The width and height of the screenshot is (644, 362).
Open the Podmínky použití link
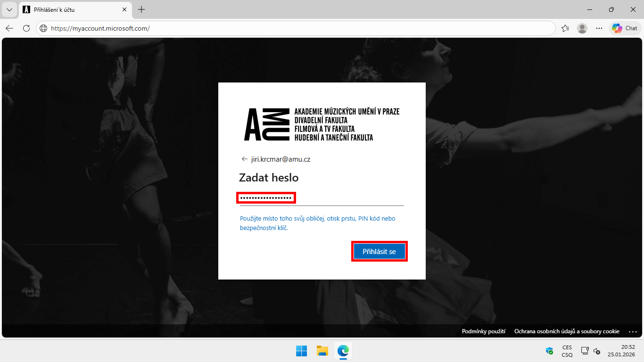tap(483, 331)
